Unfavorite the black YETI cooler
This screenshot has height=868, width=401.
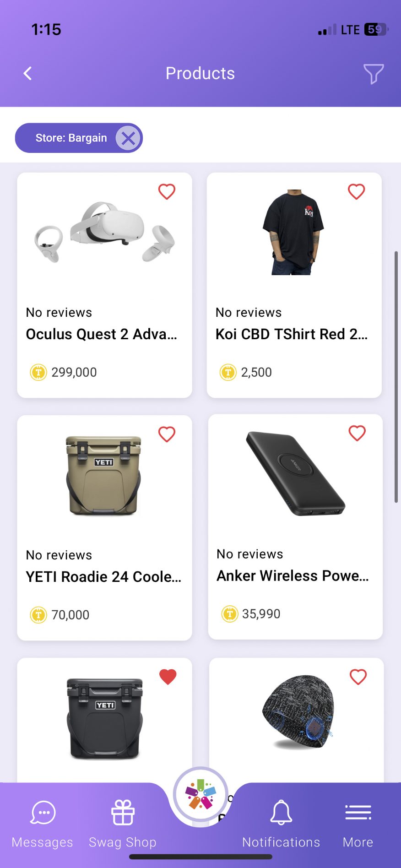point(168,677)
